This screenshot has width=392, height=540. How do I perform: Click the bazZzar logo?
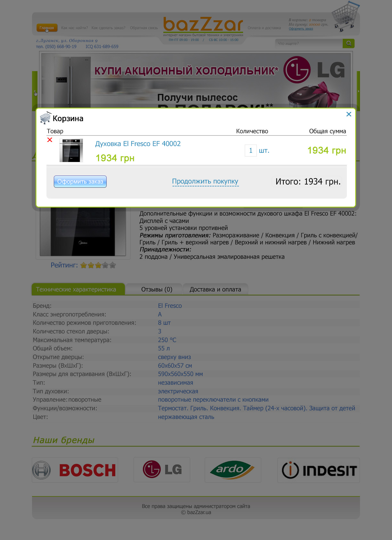tap(203, 25)
